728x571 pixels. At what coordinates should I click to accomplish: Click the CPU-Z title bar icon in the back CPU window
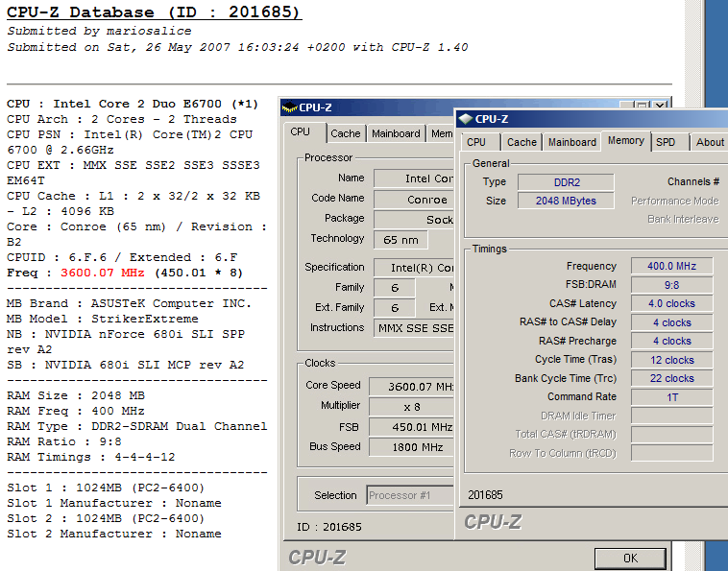point(289,107)
